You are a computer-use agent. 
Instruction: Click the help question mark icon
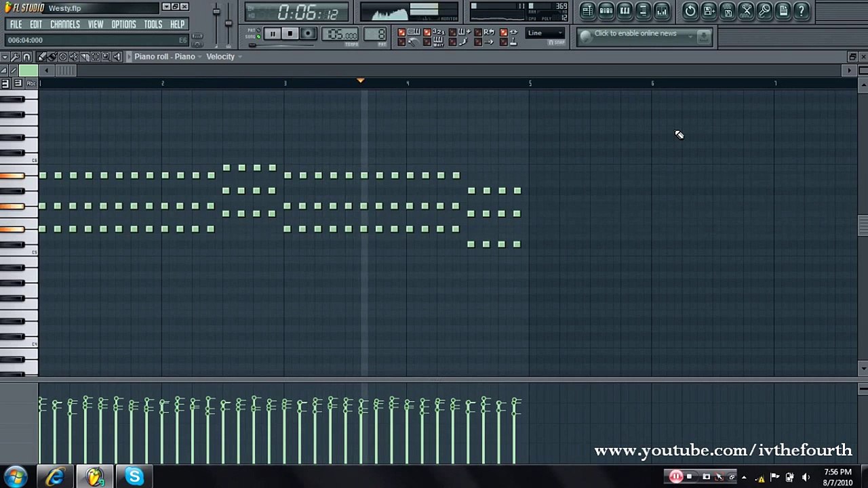coord(802,11)
